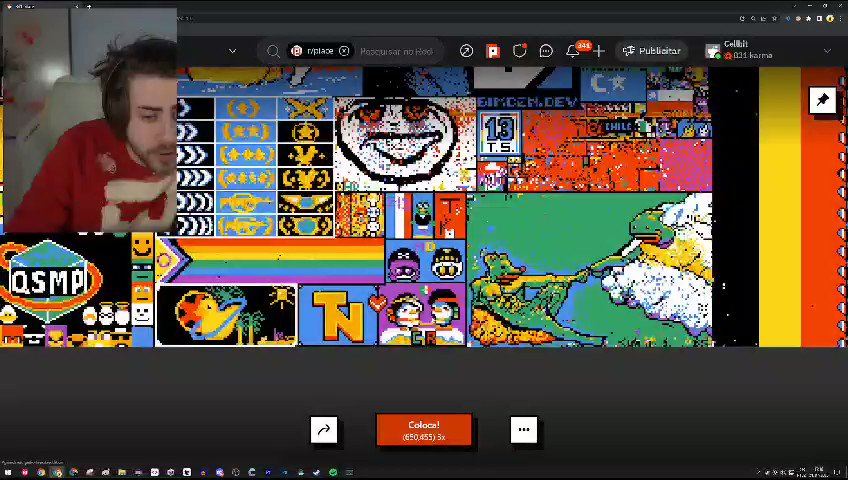Click the pin icon on the canvas

[823, 99]
